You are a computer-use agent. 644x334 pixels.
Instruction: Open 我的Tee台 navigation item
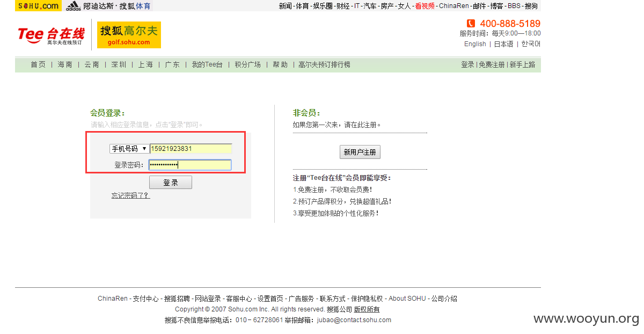point(207,64)
